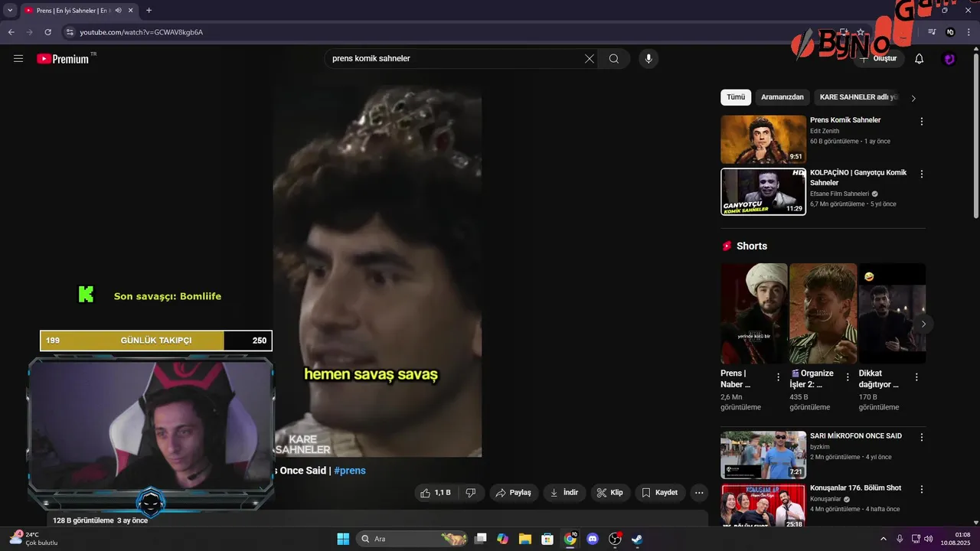Image resolution: width=980 pixels, height=551 pixels.
Task: Open more actions ellipsis under video
Action: [699, 493]
